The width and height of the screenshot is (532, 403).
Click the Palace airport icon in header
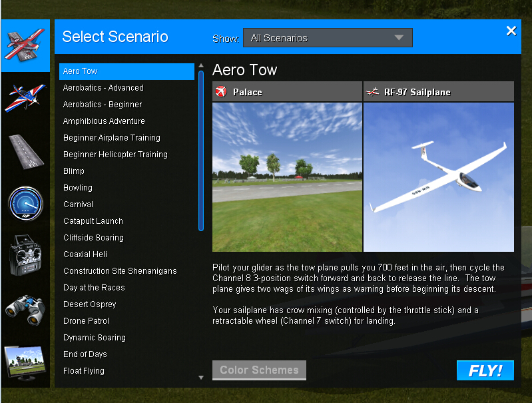pos(222,92)
